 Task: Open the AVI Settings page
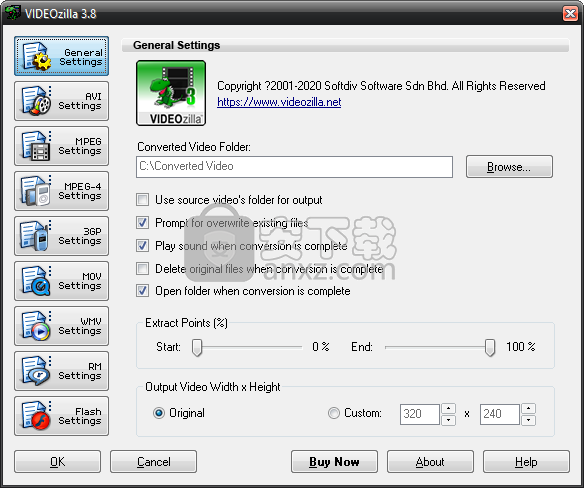tap(61, 101)
